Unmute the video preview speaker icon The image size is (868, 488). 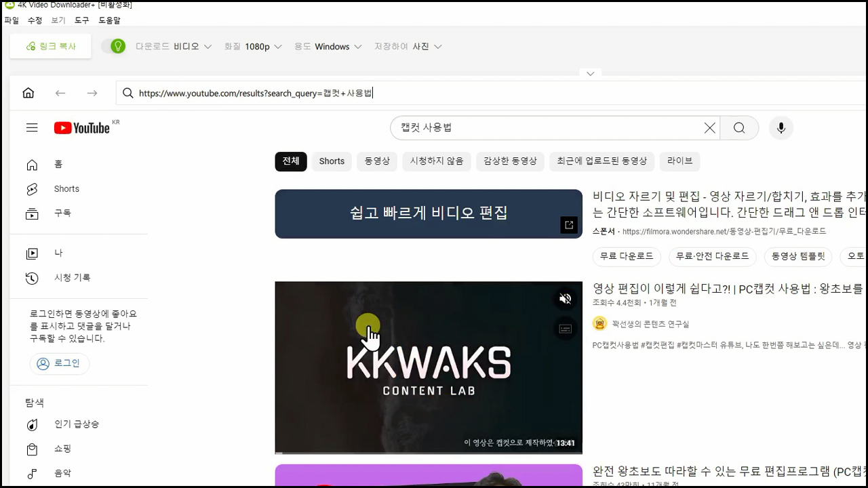click(x=565, y=299)
